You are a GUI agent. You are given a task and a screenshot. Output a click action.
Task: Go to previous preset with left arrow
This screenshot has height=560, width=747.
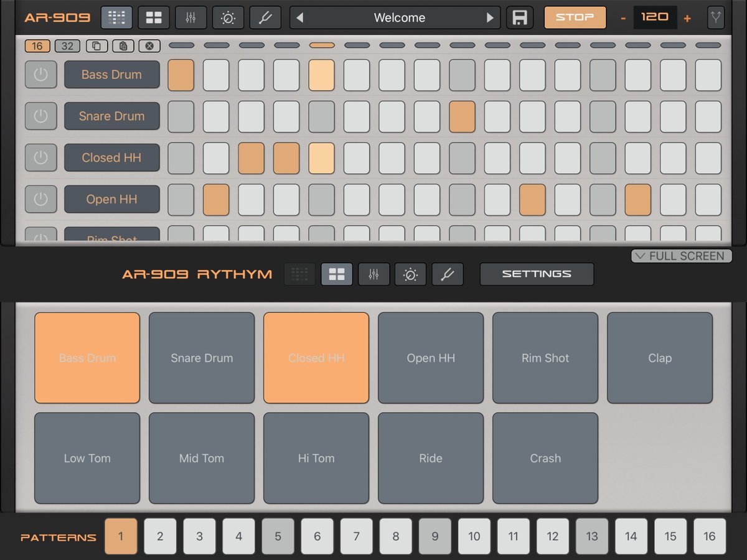pyautogui.click(x=299, y=17)
